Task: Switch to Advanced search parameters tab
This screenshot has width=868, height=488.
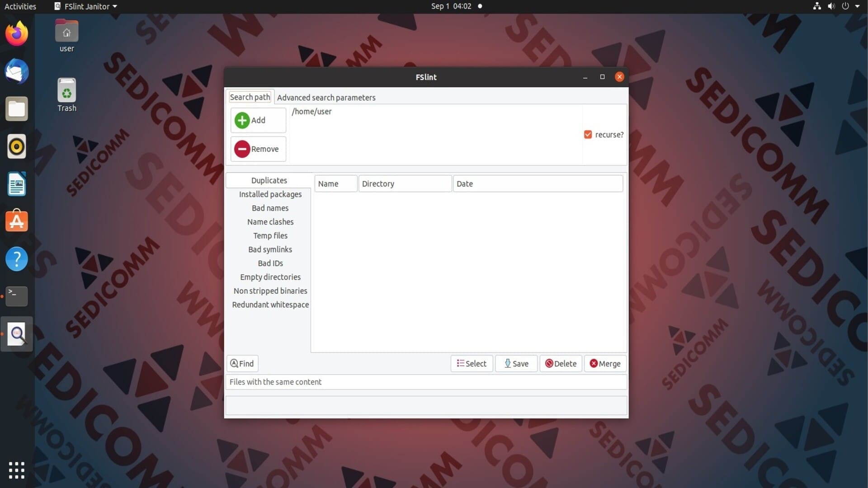Action: click(x=326, y=98)
